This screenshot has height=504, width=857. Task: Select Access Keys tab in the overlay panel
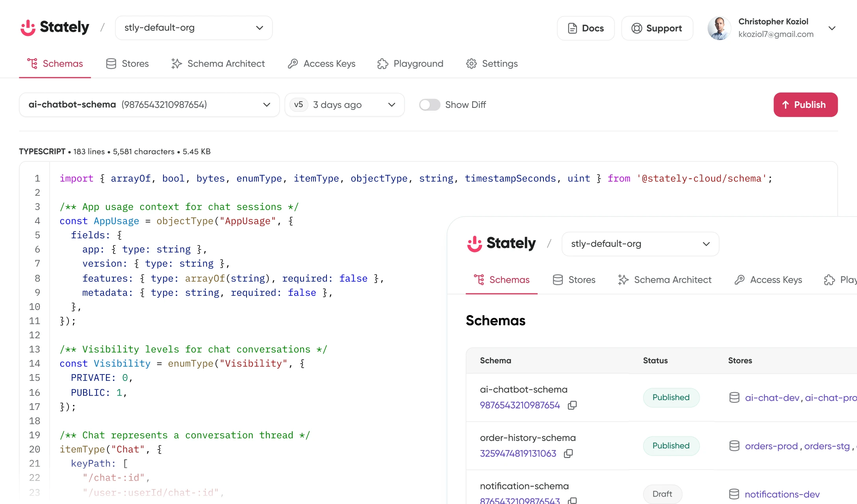pos(768,280)
